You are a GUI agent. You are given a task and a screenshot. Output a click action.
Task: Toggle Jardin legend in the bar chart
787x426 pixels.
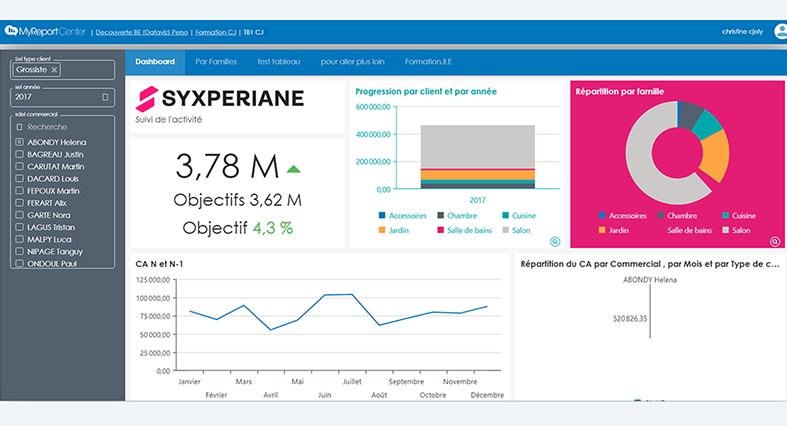(x=394, y=230)
